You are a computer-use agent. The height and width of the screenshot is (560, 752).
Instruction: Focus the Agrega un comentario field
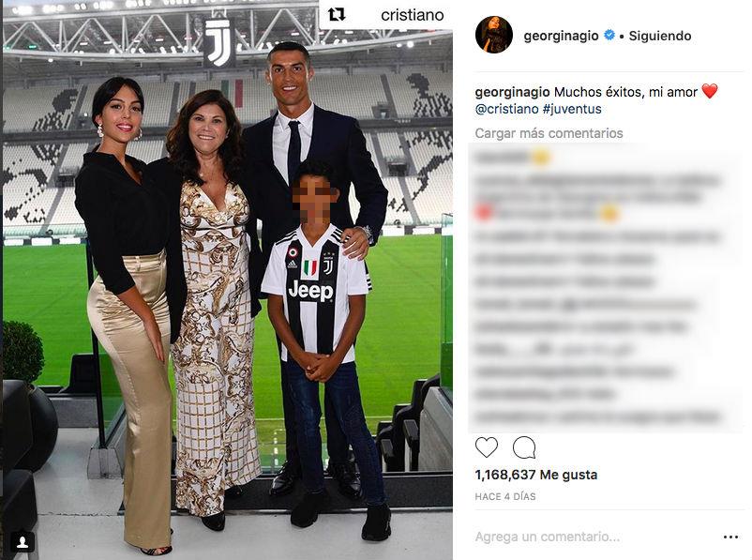(x=548, y=537)
